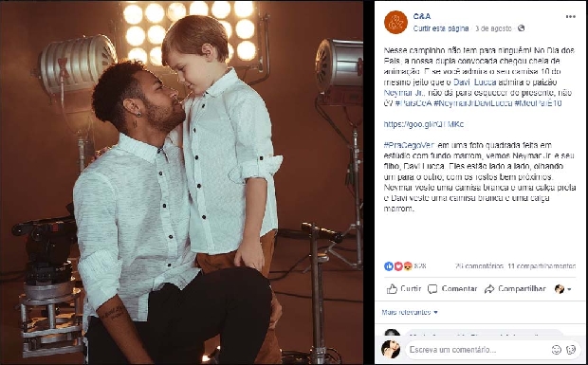Open the profile switcher dropdown beside Compartilhar
This screenshot has height=365, width=588.
point(563,289)
